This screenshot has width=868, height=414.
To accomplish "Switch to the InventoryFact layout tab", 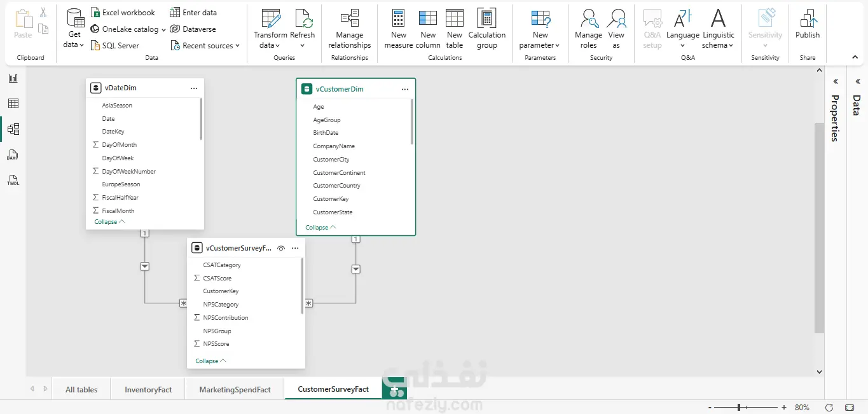I will [148, 389].
